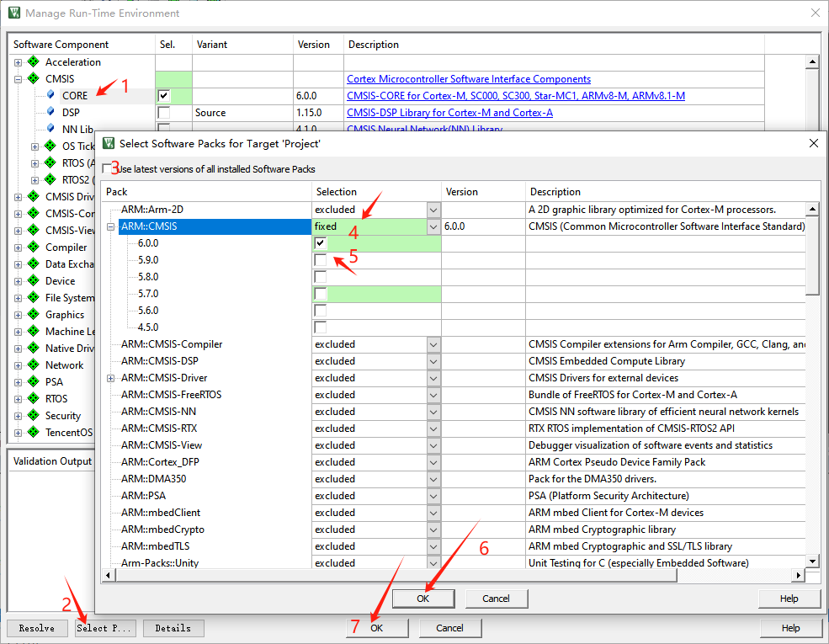Open Help in Select Software Packs dialog
Viewport: 829px width, 644px height.
click(789, 599)
